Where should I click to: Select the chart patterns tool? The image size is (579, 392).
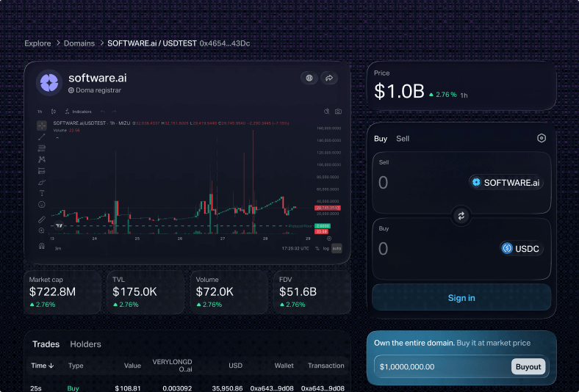click(42, 159)
